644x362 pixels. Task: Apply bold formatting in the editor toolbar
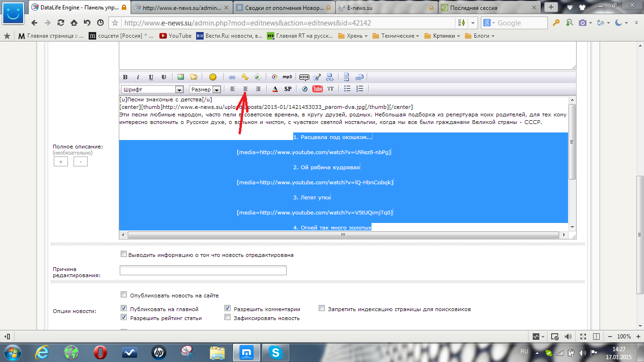[125, 77]
